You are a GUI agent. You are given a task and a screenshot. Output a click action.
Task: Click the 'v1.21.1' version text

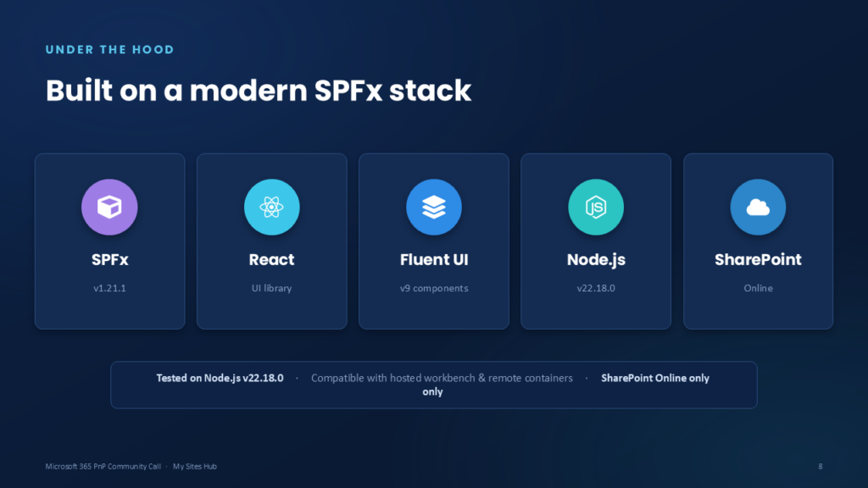coord(109,288)
